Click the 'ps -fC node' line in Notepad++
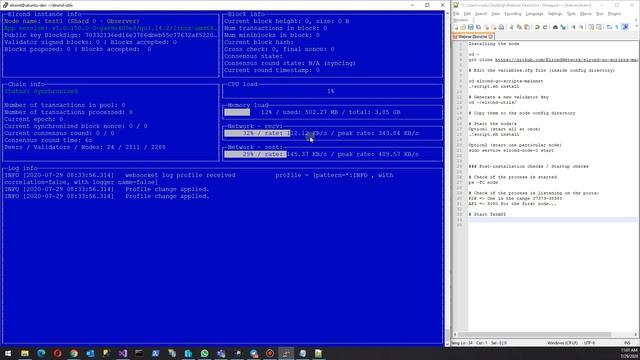Image resolution: width=640 pixels, height=360 pixels. [x=483, y=182]
